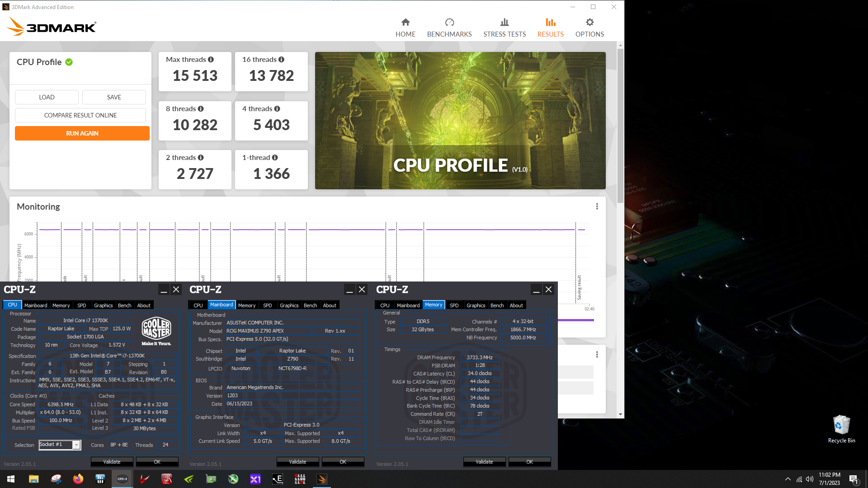Click the info icon next to 2 threads
The width and height of the screenshot is (868, 488).
[x=201, y=158]
